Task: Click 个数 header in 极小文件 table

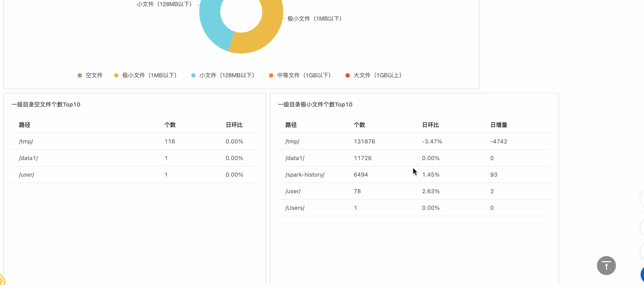Action: [360, 125]
